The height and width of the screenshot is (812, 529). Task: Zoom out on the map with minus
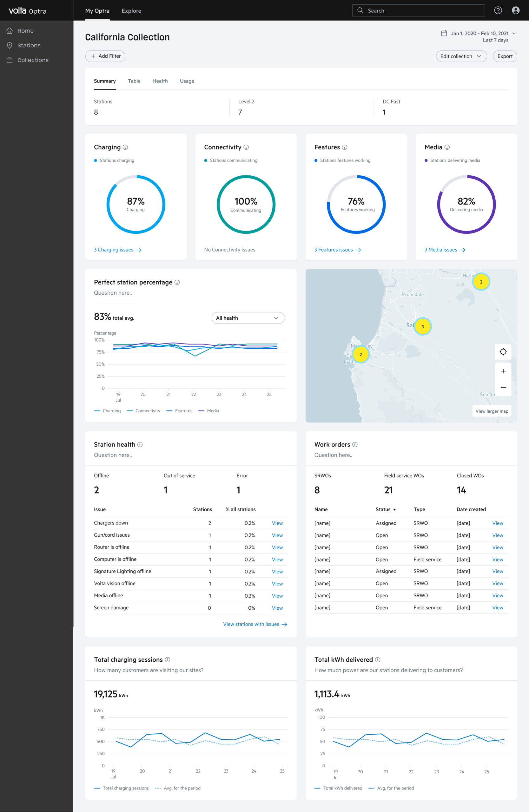[503, 387]
